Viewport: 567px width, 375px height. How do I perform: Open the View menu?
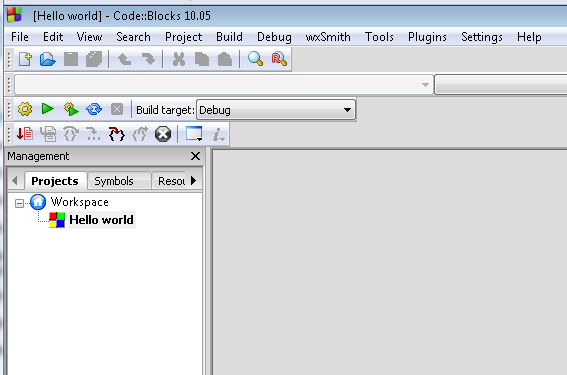point(89,37)
